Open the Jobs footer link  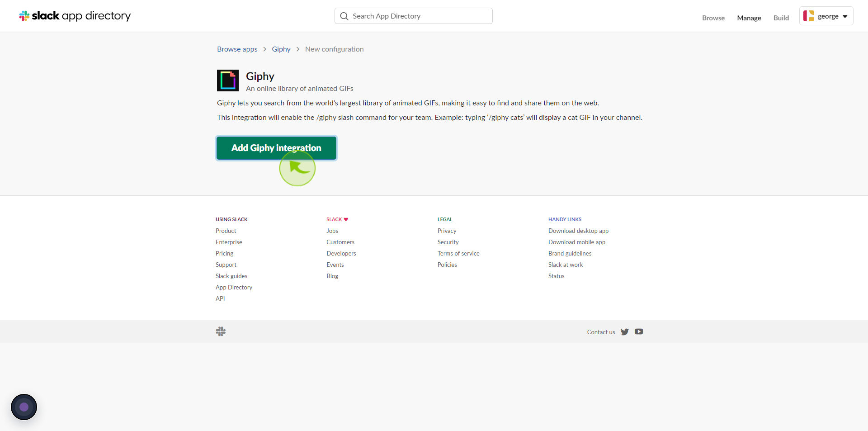[x=332, y=231]
